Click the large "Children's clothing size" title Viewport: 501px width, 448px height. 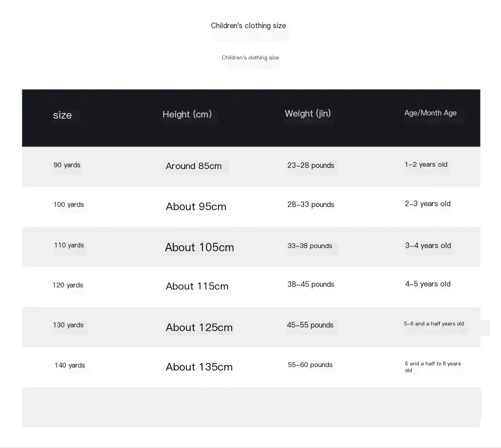pos(248,26)
